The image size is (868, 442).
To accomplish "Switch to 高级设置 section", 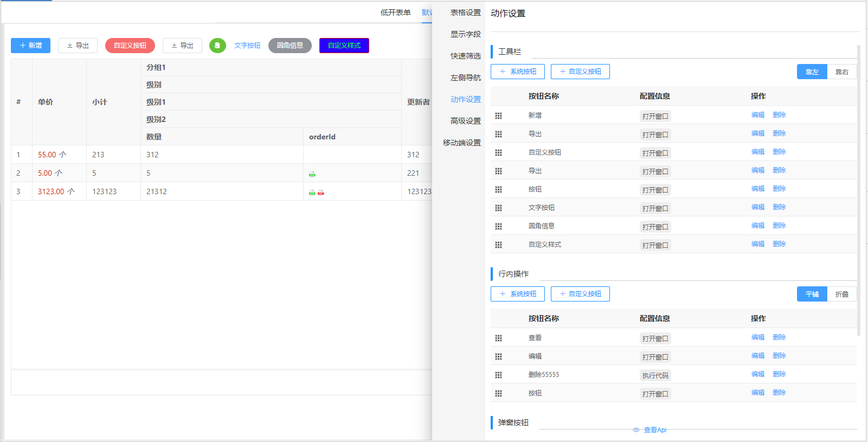I will (x=465, y=121).
